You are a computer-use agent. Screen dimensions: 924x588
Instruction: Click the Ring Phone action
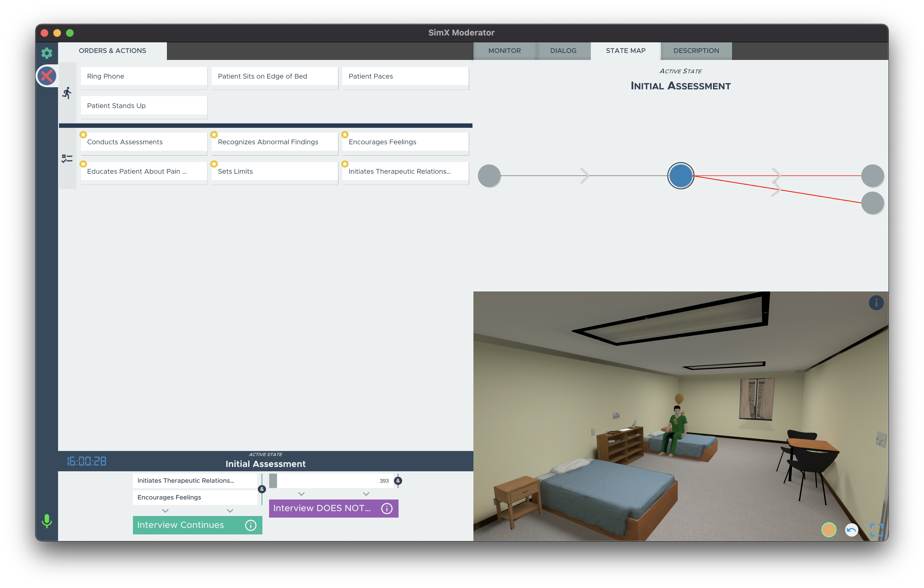pos(144,76)
